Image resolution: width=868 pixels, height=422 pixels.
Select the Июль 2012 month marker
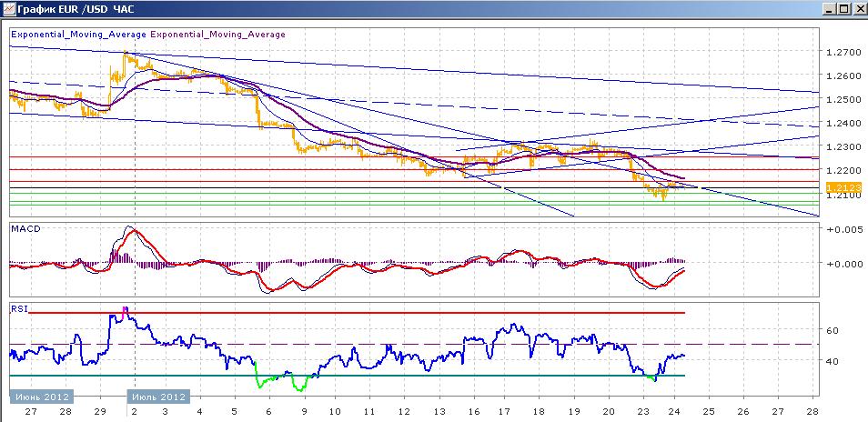158,397
